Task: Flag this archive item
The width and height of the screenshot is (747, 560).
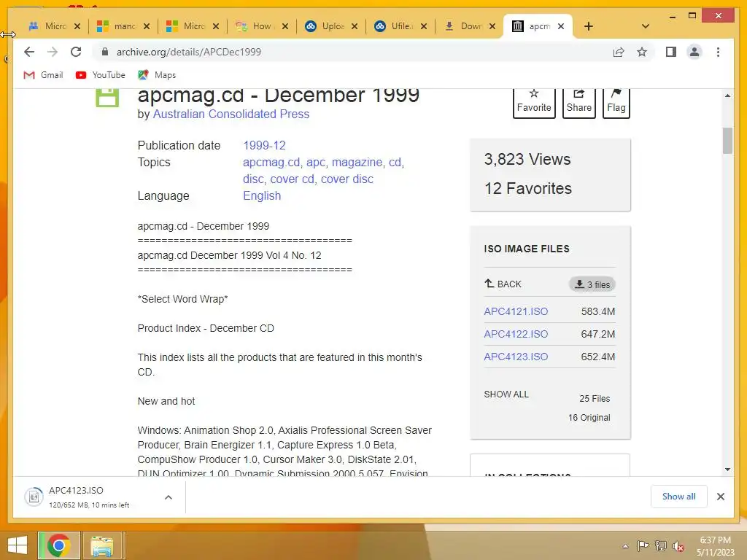Action: coord(616,102)
